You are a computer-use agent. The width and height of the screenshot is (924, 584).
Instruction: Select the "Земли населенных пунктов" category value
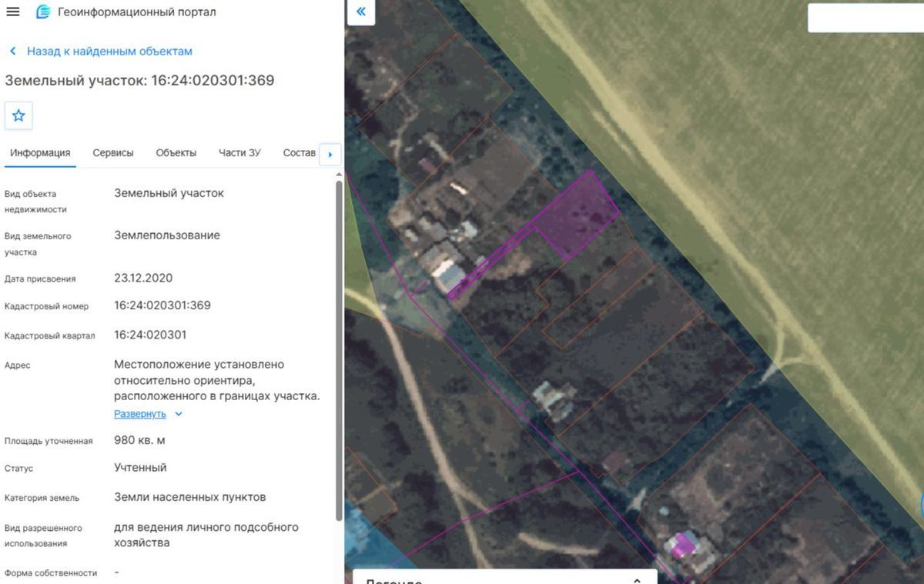(190, 497)
